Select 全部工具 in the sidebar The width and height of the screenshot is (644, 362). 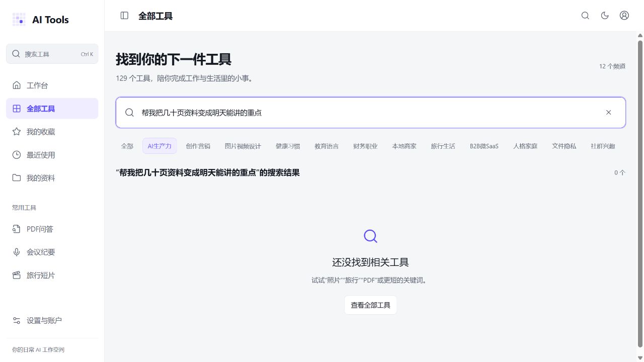52,109
